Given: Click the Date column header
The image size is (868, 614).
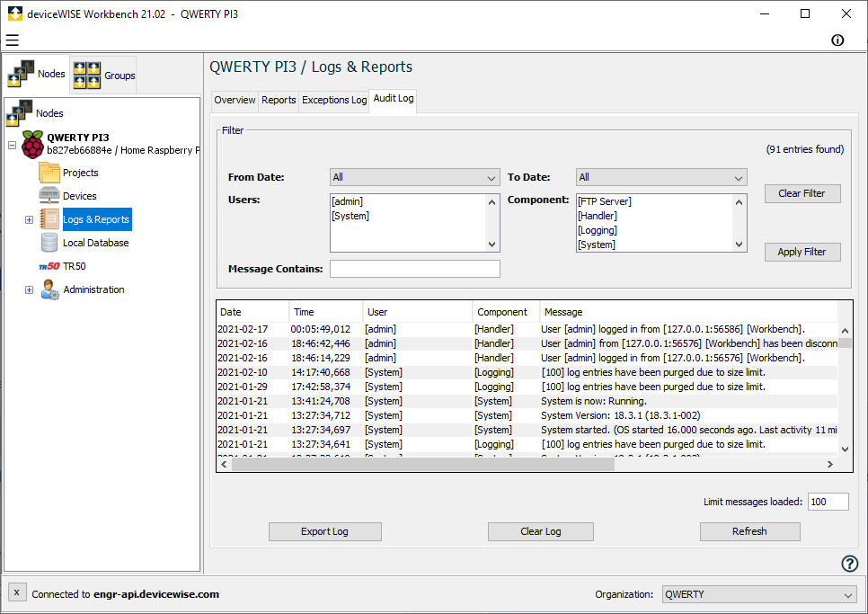Looking at the screenshot, I should coord(253,312).
